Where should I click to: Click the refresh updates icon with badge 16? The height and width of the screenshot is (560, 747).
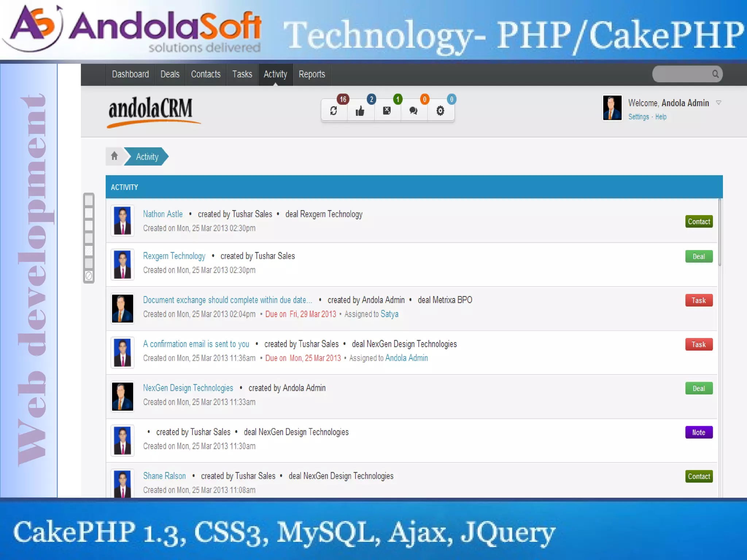pyautogui.click(x=333, y=110)
